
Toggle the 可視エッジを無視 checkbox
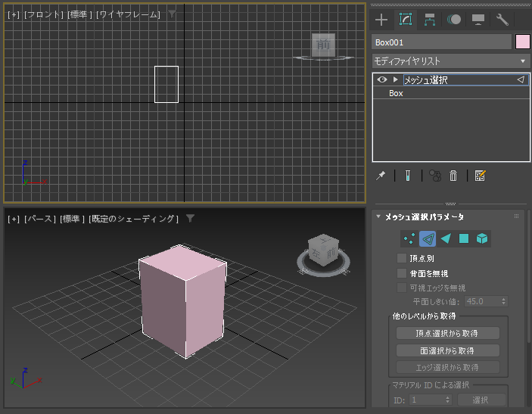(x=402, y=288)
